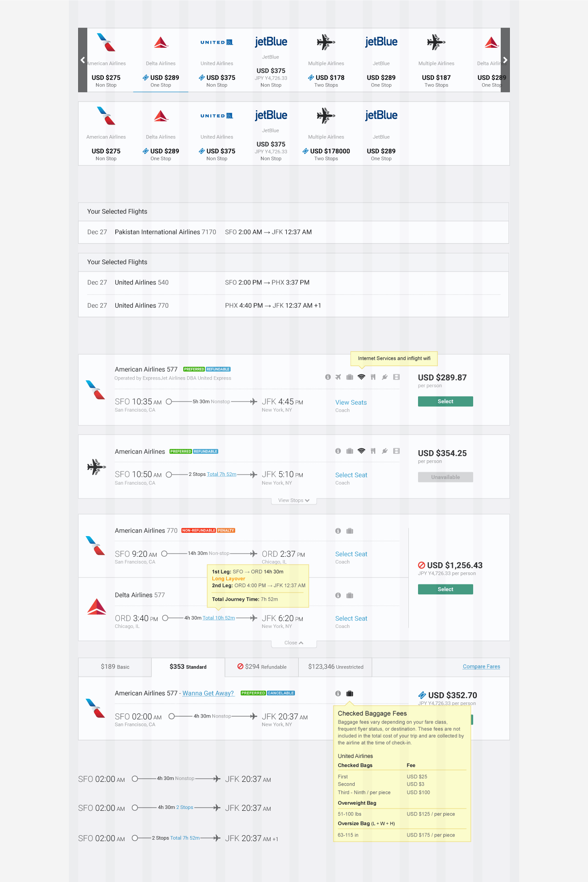Click Delta logo on Delta Airlines 577 row
Viewport: 588px width, 882px height.
(96, 607)
